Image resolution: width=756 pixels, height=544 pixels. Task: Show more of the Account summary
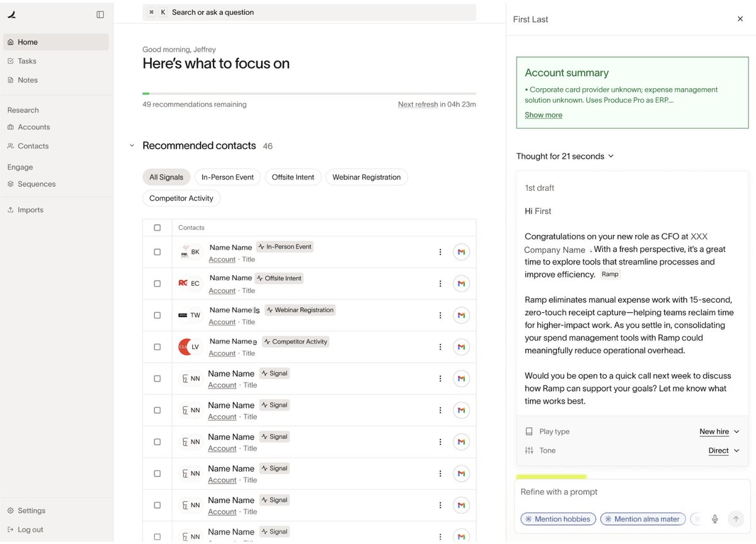point(544,115)
